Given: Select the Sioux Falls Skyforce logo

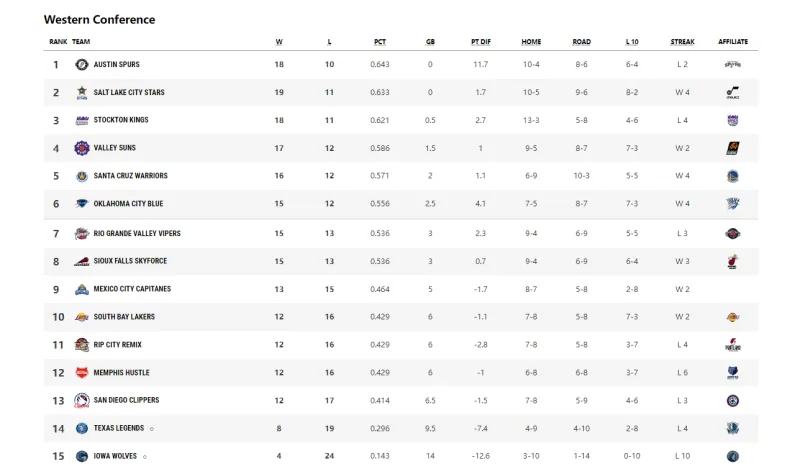Looking at the screenshot, I should (x=82, y=261).
